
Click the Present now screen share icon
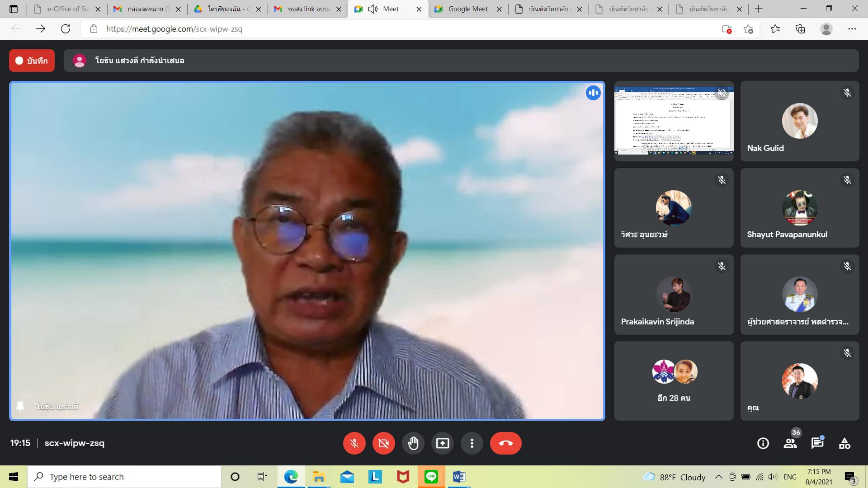[x=442, y=443]
